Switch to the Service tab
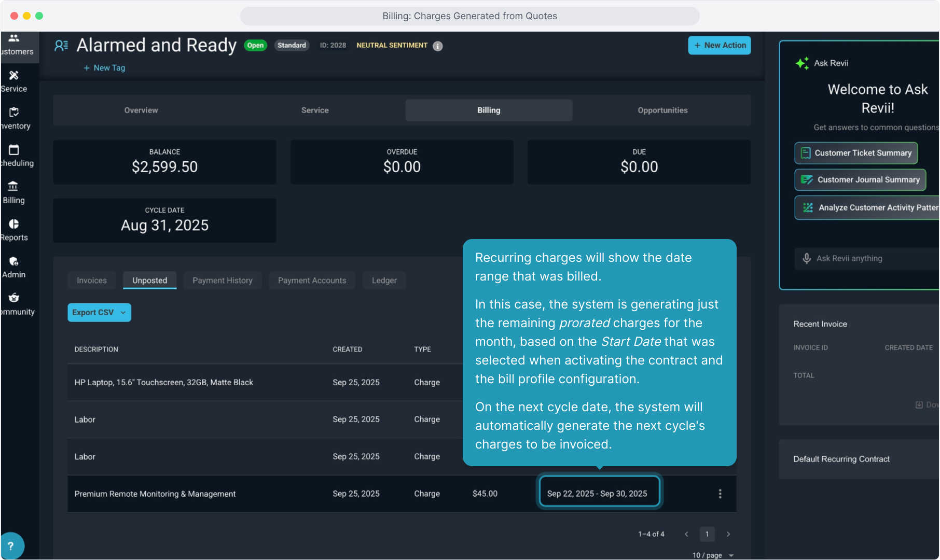Viewport: 940px width, 560px height. [x=315, y=110]
